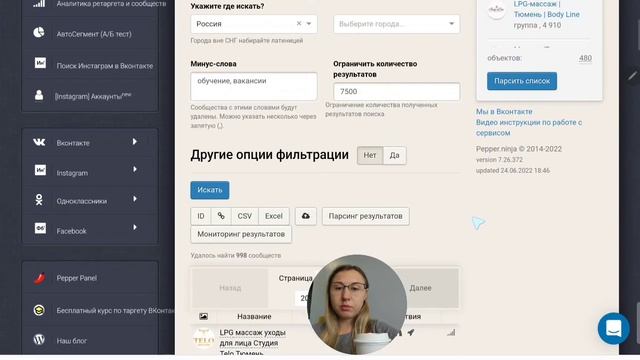Expand the Вконтакте sidebar submenu
The image size is (640, 360).
pyautogui.click(x=135, y=142)
